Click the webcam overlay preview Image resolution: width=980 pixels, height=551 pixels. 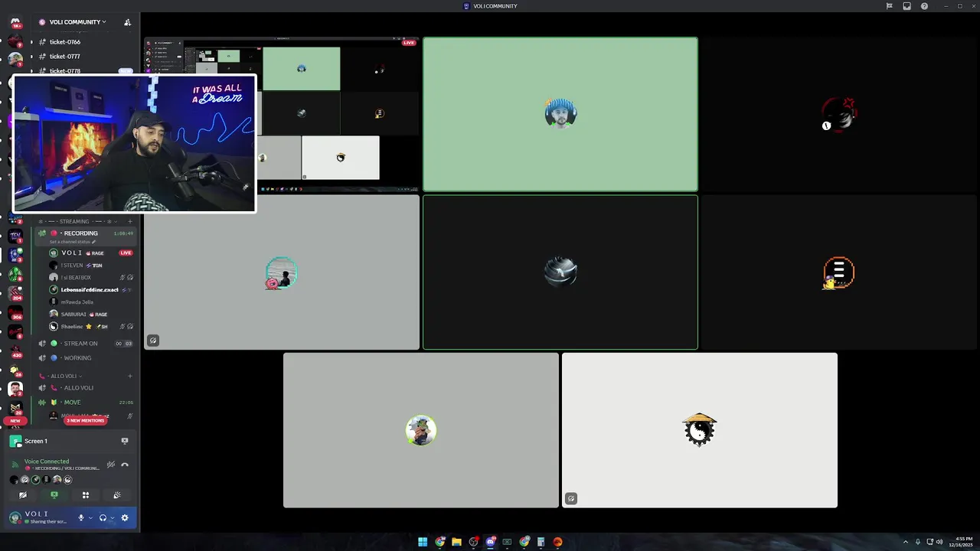coord(134,143)
